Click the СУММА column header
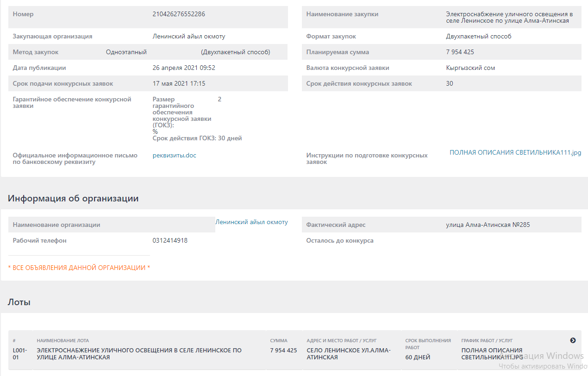The image size is (588, 376). coord(279,341)
